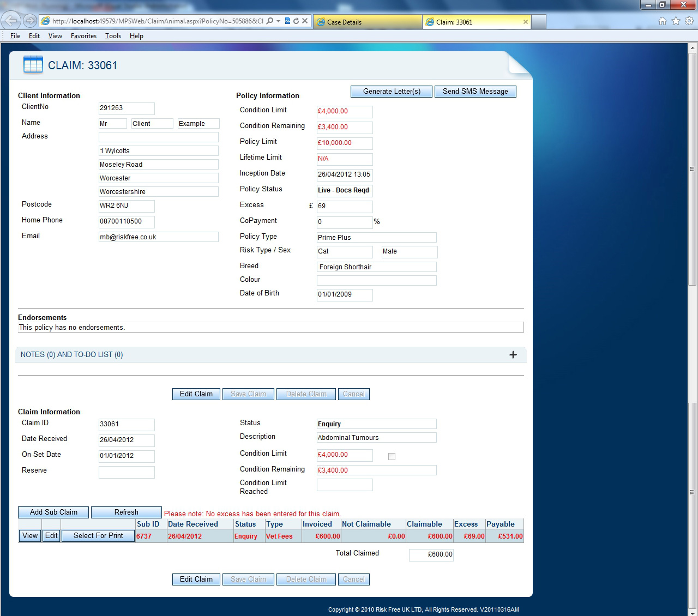
Task: Click the Postcode field WR2 6NJ
Action: [x=127, y=206]
